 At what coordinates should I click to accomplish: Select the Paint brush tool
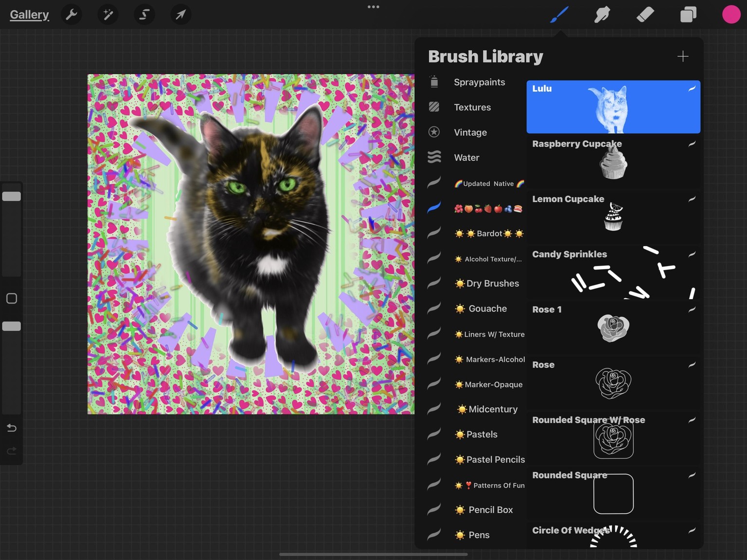coord(560,15)
